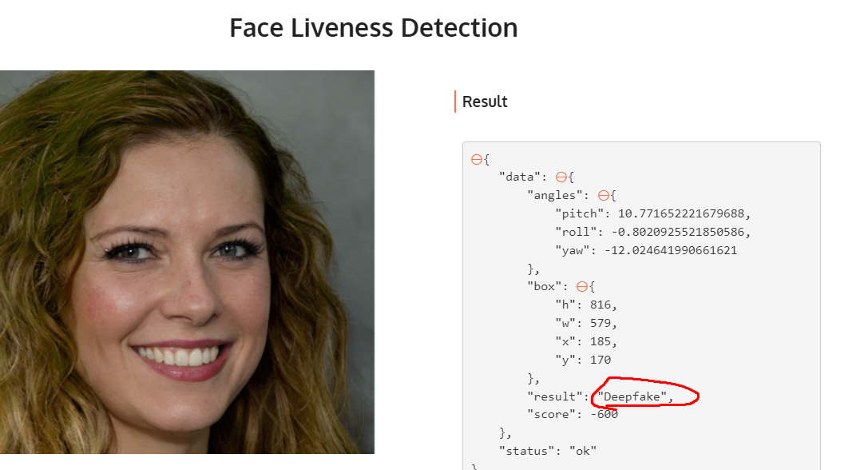Click the "data" key label

(x=519, y=177)
